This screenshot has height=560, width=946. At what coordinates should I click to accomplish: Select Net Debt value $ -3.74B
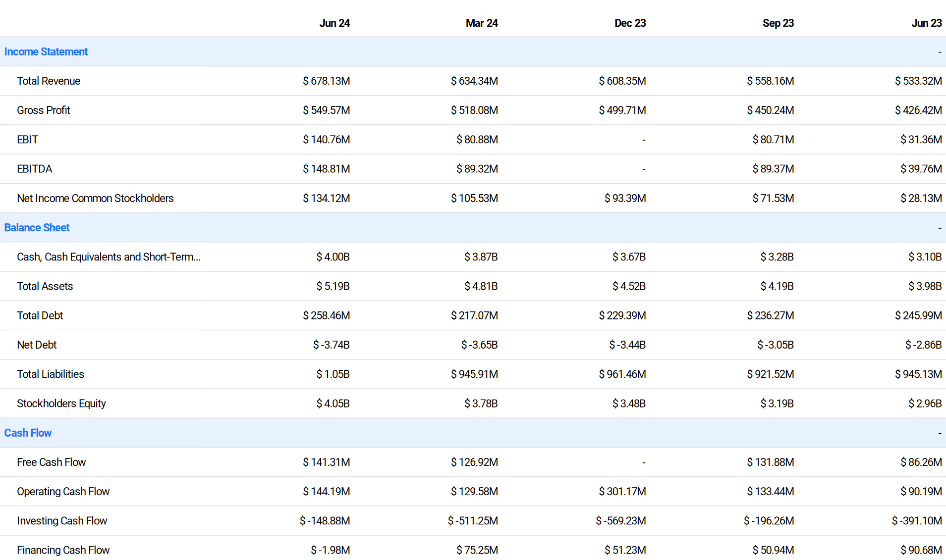tap(332, 345)
